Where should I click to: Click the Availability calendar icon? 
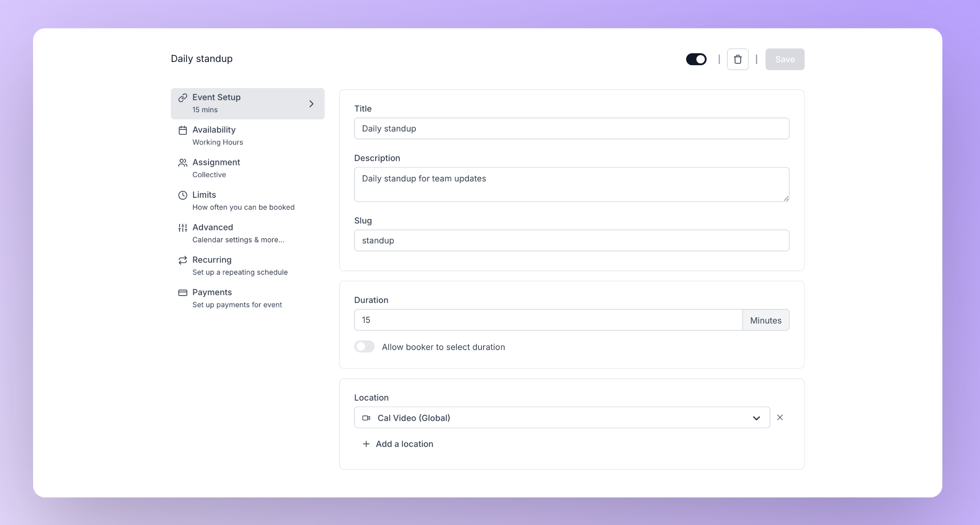(183, 130)
